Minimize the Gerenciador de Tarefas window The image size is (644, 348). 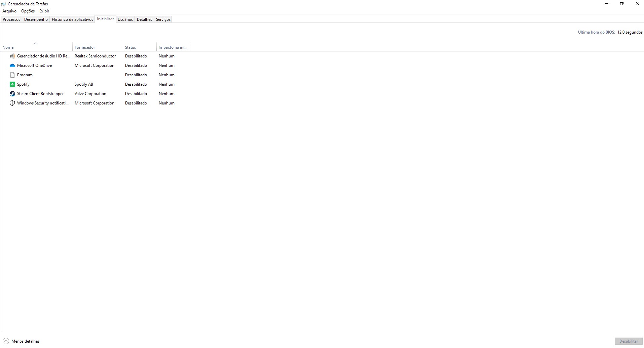607,4
